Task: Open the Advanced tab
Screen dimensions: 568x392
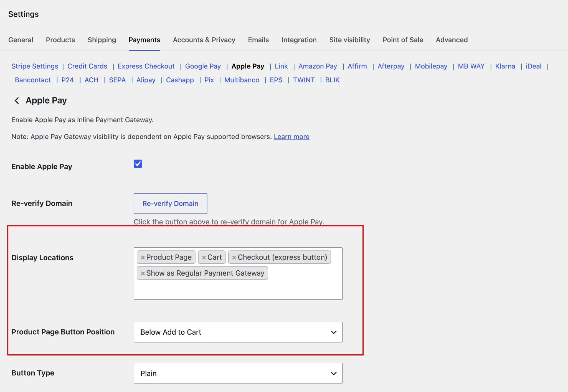Action: (x=452, y=40)
